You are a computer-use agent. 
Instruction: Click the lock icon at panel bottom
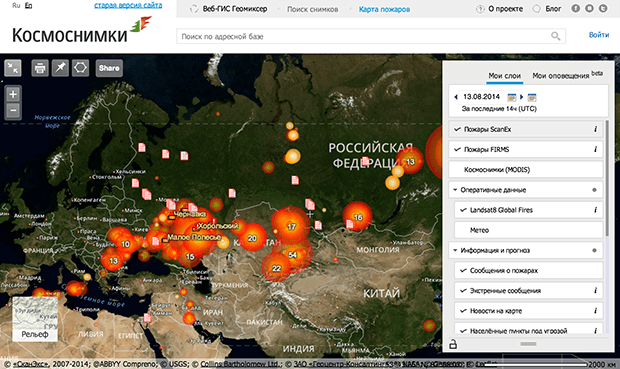[x=453, y=344]
